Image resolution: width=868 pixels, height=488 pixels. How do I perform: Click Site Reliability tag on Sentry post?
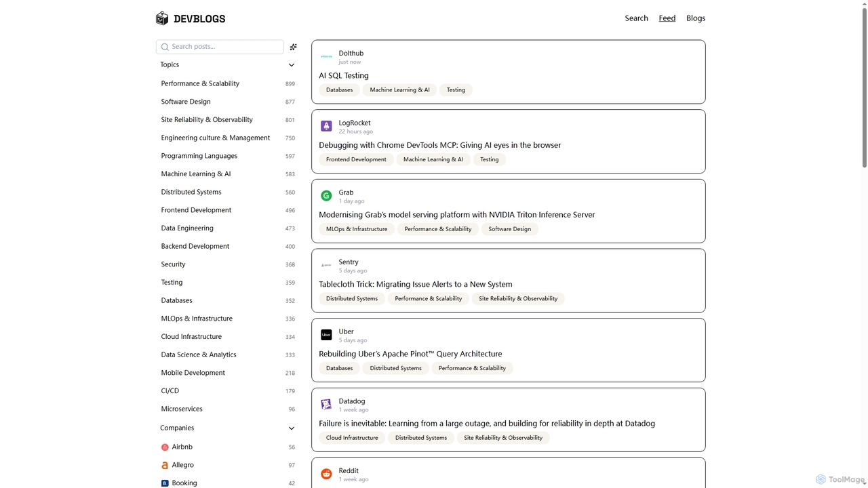[x=518, y=299]
